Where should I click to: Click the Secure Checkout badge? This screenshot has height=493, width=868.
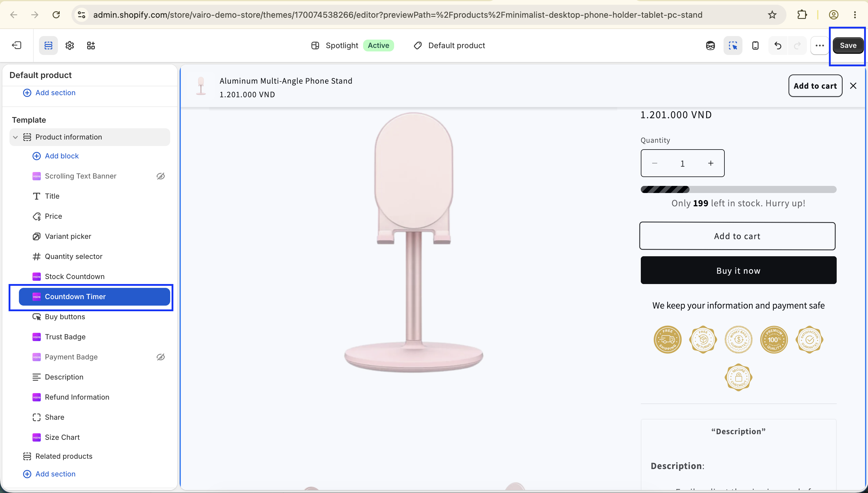738,377
